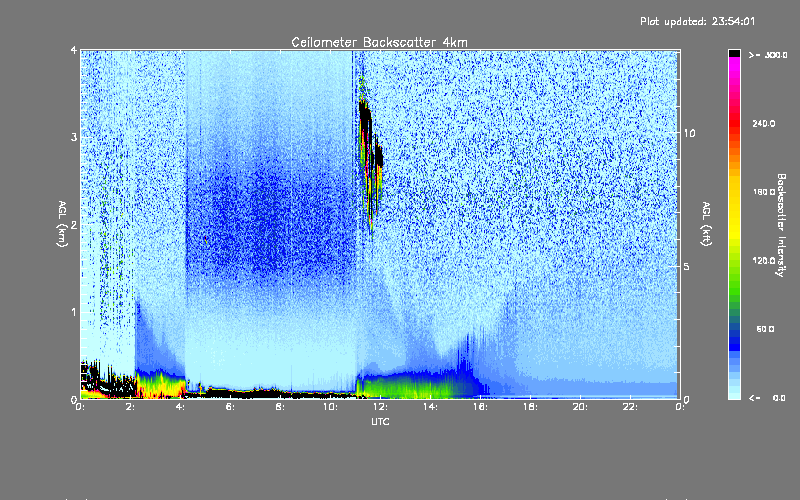Click the '2' km tick on left axis
This screenshot has height=500, width=800.
pyautogui.click(x=74, y=225)
